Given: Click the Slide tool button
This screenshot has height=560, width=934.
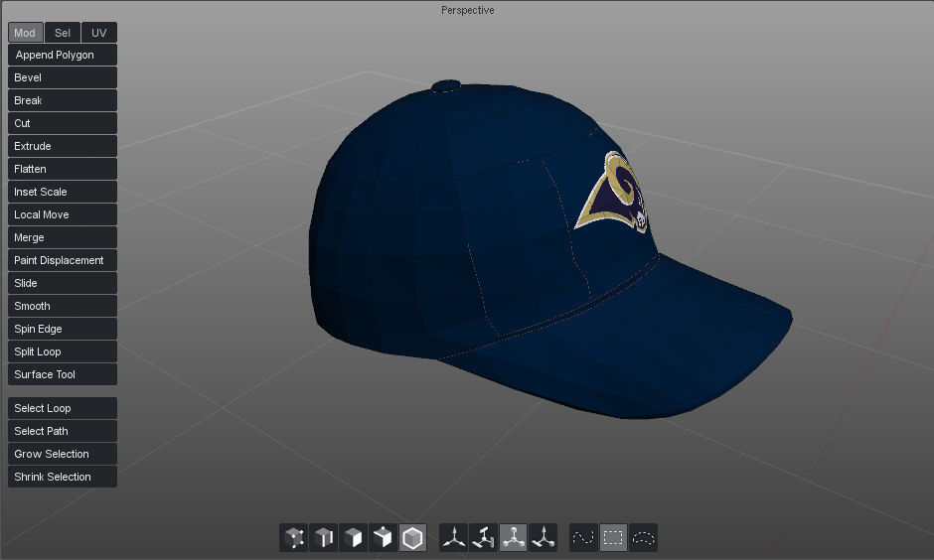Looking at the screenshot, I should pos(63,283).
